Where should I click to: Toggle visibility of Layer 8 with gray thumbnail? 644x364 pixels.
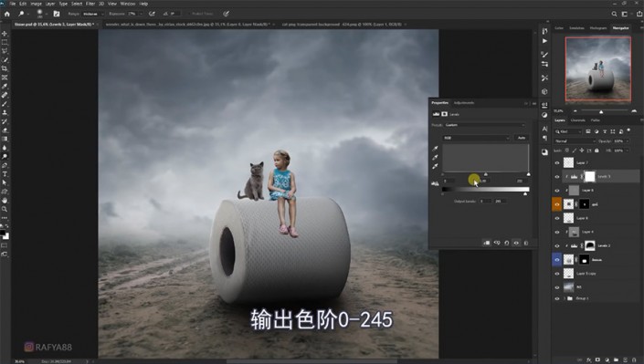point(557,191)
